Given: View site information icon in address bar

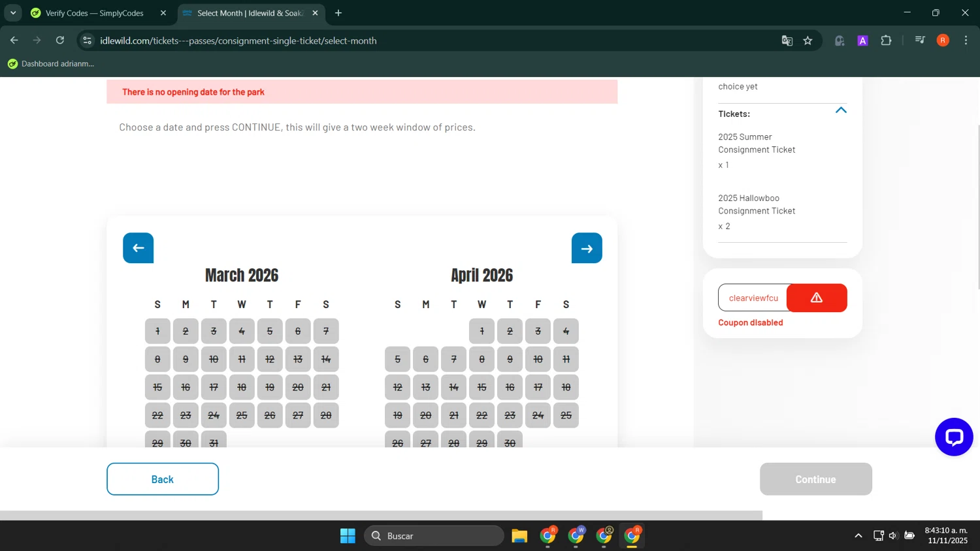Looking at the screenshot, I should [x=87, y=40].
